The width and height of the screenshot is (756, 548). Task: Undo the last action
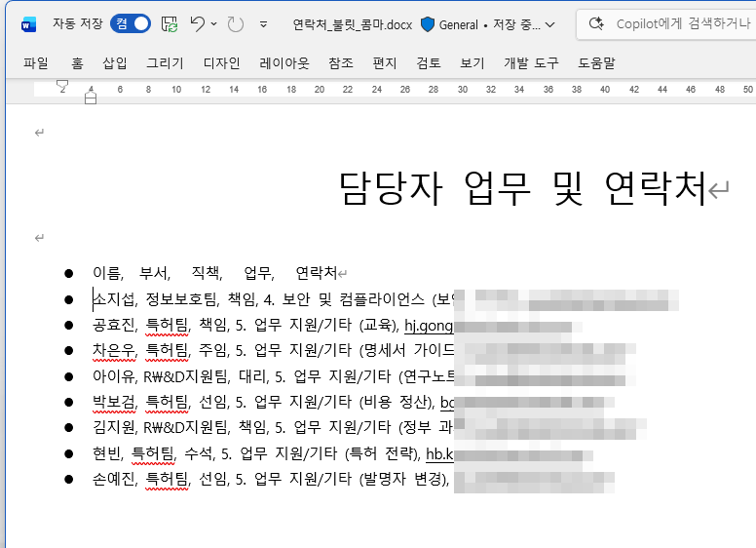pos(197,23)
